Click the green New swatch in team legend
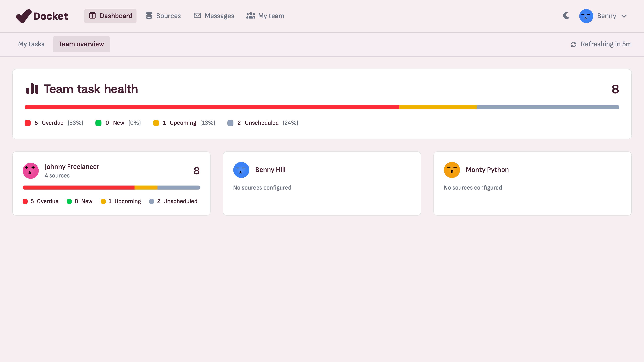The image size is (644, 362). (98, 123)
